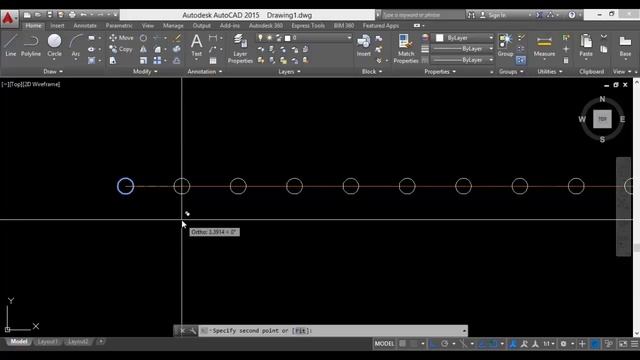Image resolution: width=640 pixels, height=360 pixels.
Task: Open the Parametric ribbon tab
Action: (x=119, y=26)
